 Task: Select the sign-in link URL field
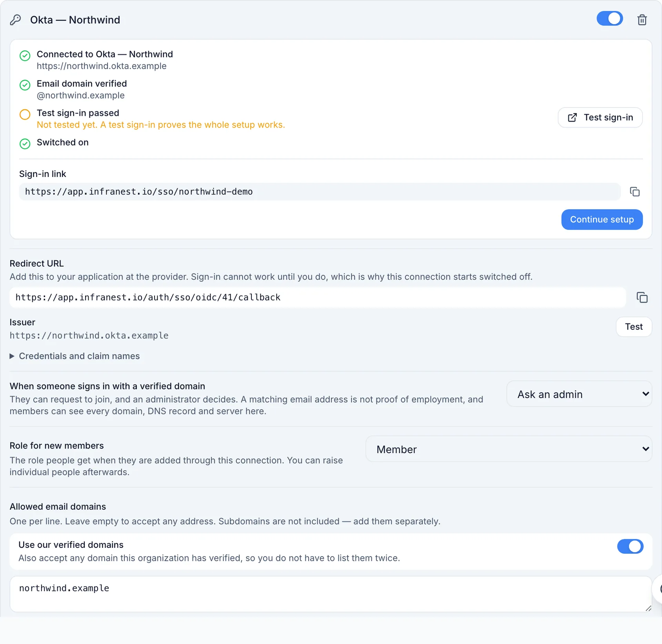point(320,192)
